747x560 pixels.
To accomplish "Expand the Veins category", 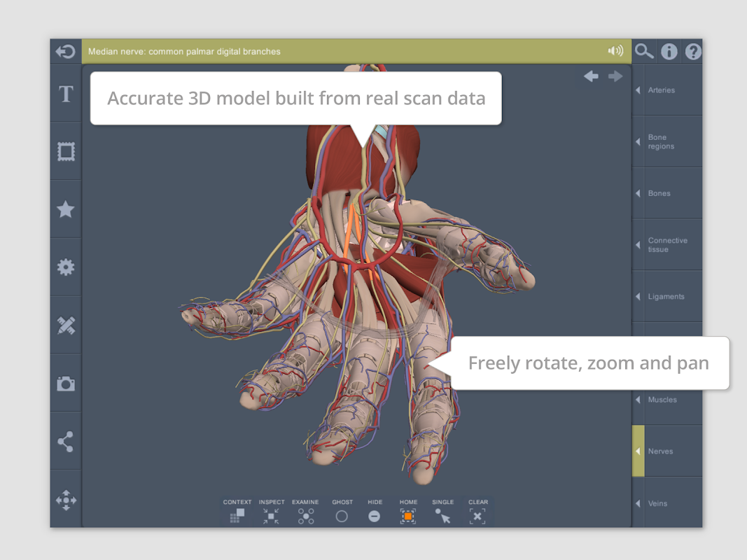I will 666,503.
